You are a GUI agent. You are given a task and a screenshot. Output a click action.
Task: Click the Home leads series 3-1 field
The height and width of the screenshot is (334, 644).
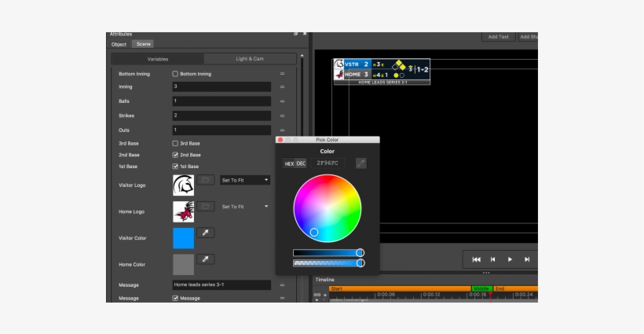coord(221,284)
